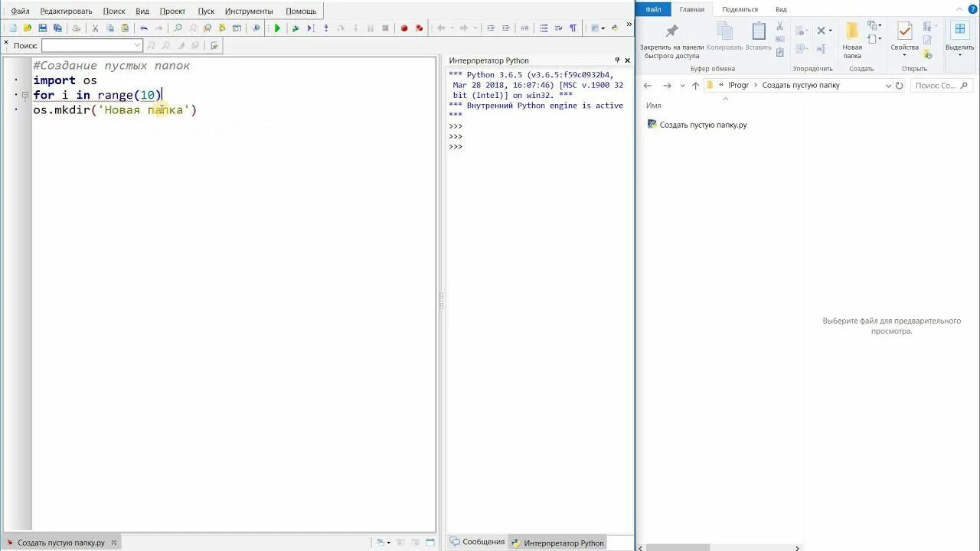The width and height of the screenshot is (980, 551).
Task: Click the Dedent block icon
Action: (x=505, y=28)
